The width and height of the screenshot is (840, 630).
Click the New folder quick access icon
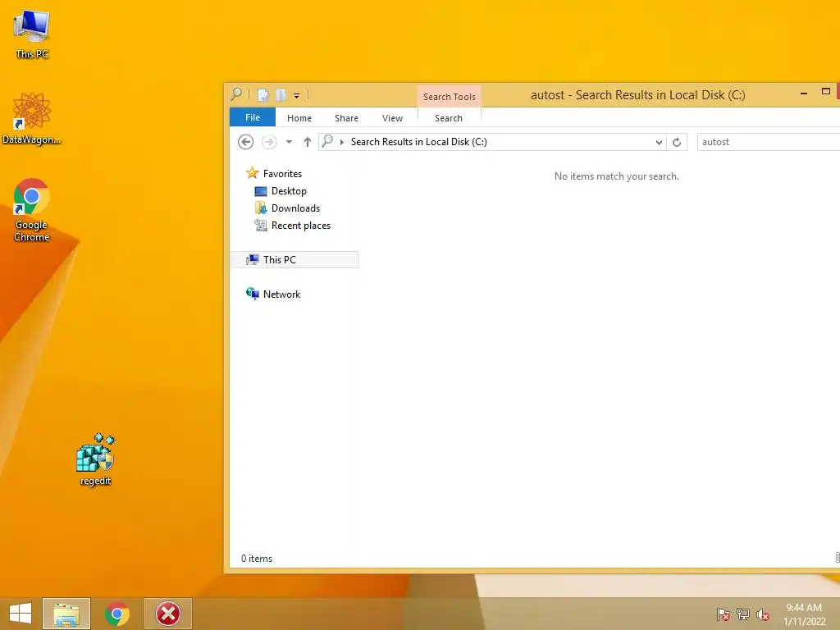(281, 95)
